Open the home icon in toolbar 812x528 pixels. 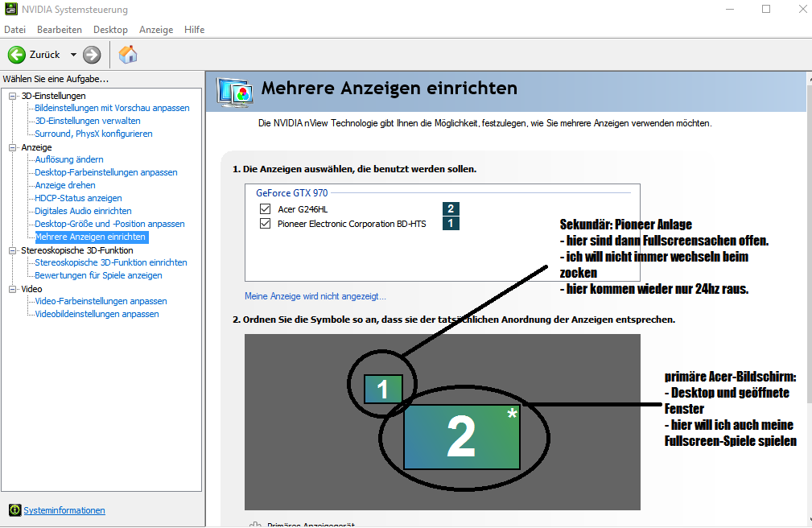(x=127, y=55)
